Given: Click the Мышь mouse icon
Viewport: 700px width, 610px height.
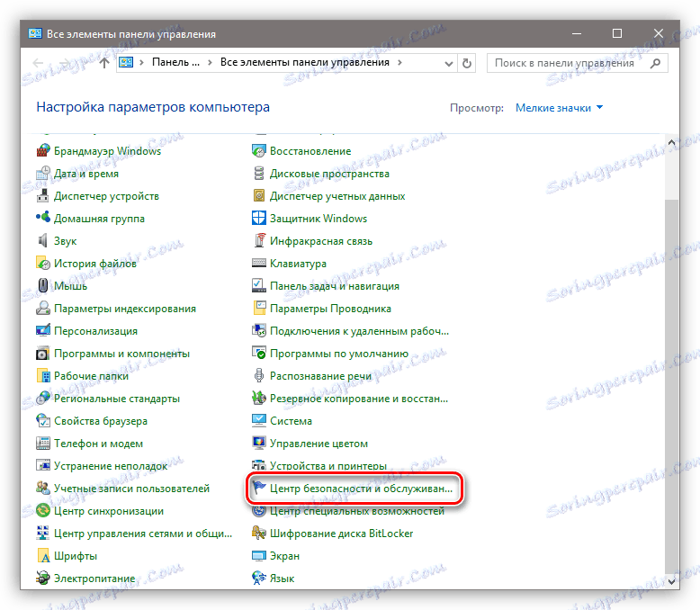Looking at the screenshot, I should (43, 286).
